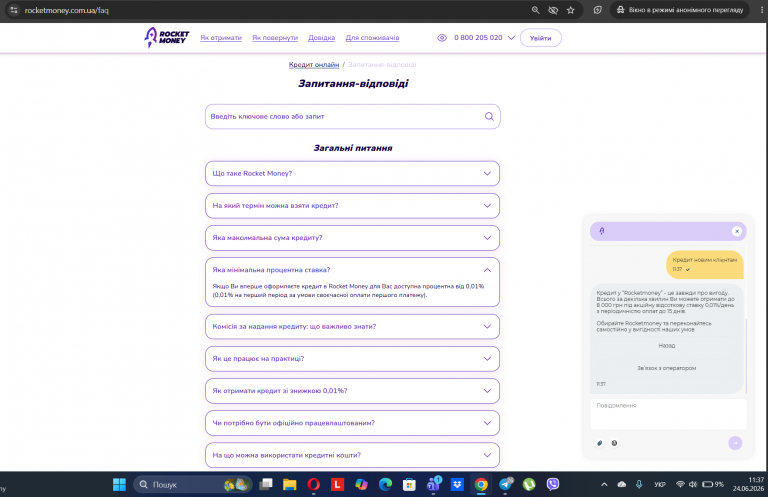Open the browser three-dot menu
The width and height of the screenshot is (768, 497).
762,10
